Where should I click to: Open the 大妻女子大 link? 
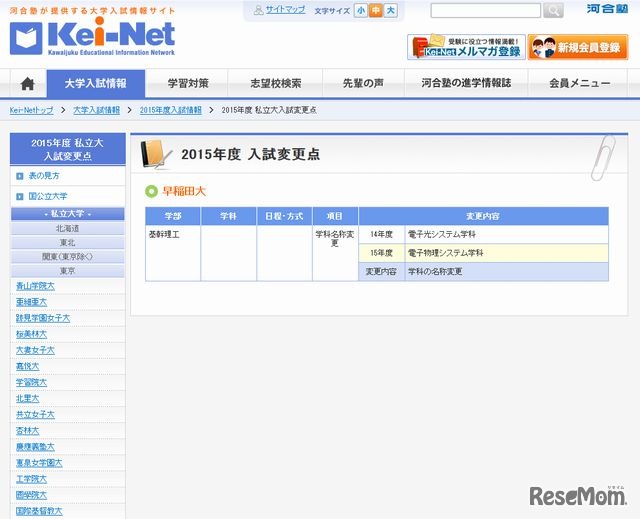click(35, 350)
